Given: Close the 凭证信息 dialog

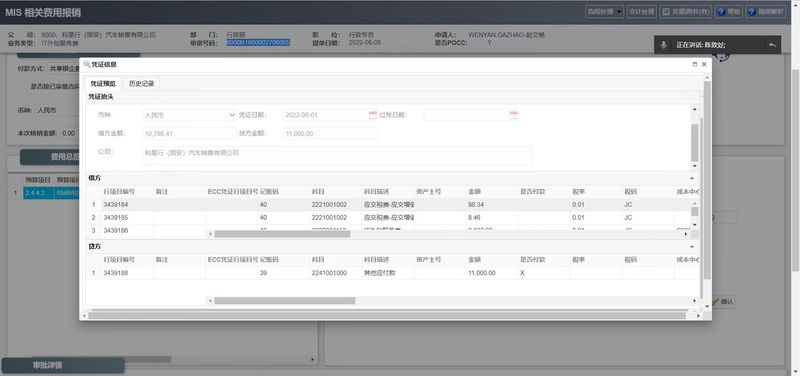Looking at the screenshot, I should pos(704,64).
